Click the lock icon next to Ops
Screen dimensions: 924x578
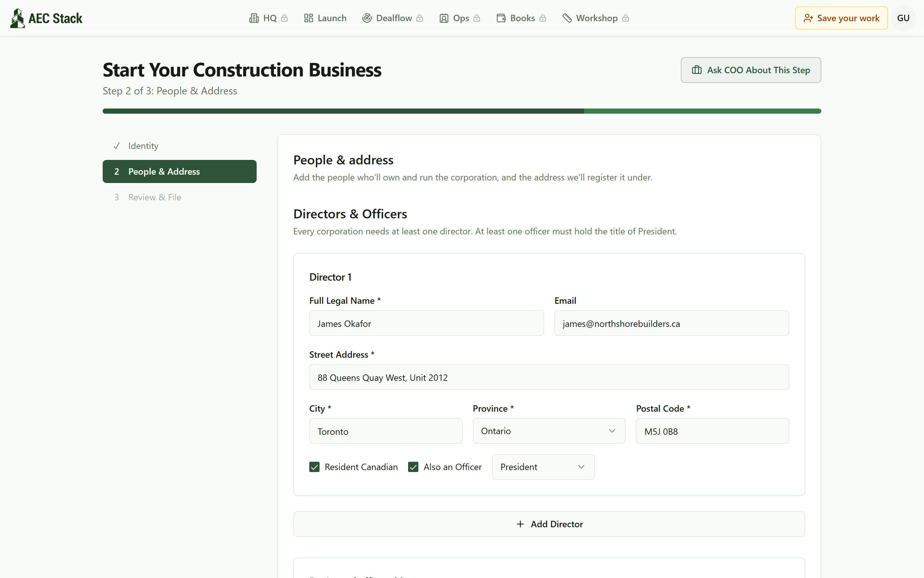pos(476,18)
